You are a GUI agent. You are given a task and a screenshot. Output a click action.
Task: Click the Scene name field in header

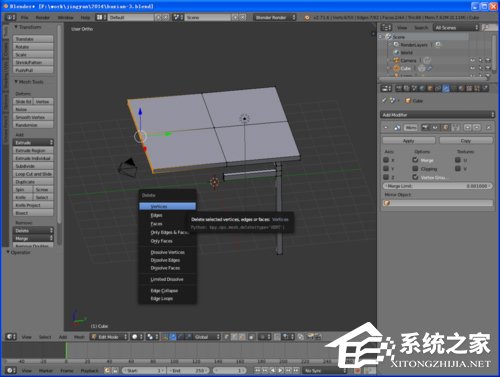click(208, 17)
